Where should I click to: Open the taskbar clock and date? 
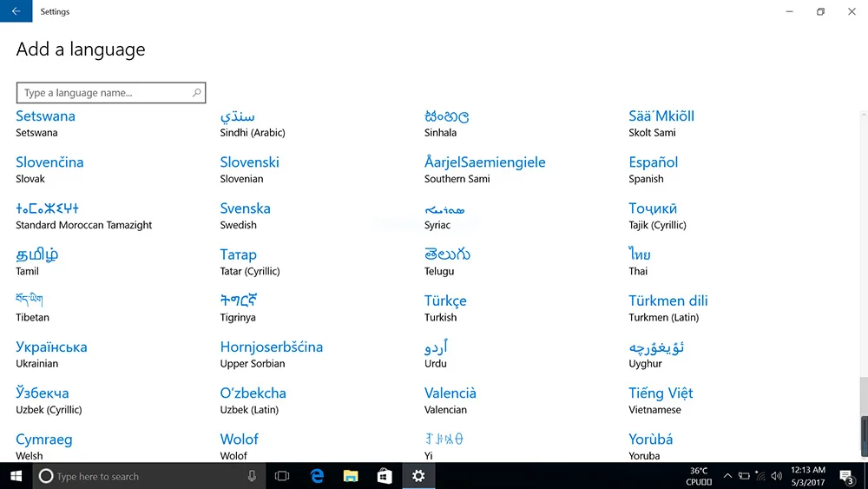pos(807,476)
